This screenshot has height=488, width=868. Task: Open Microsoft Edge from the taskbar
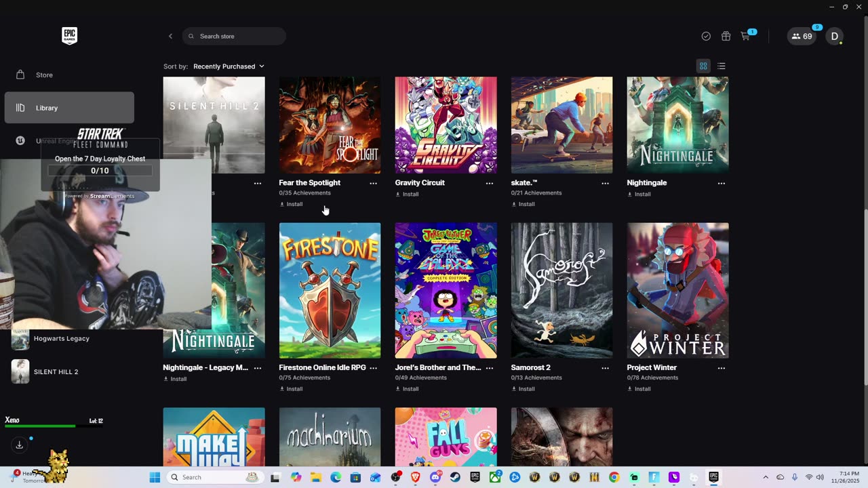pyautogui.click(x=336, y=477)
